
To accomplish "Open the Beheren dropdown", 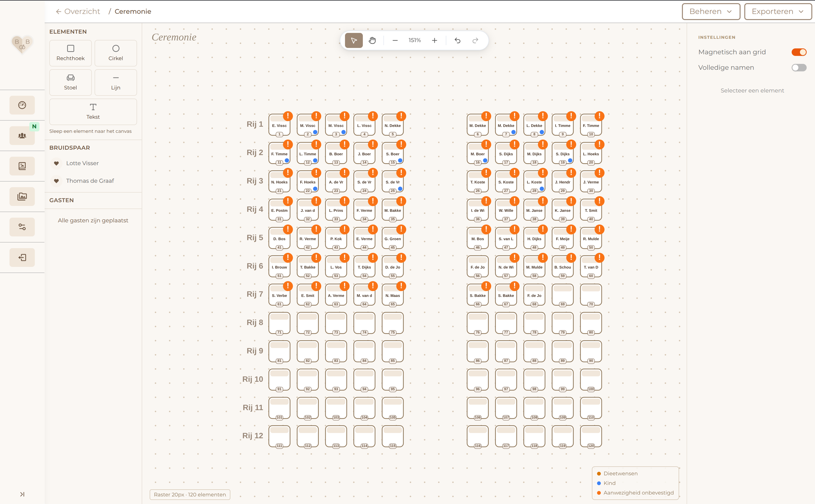I will click(711, 12).
